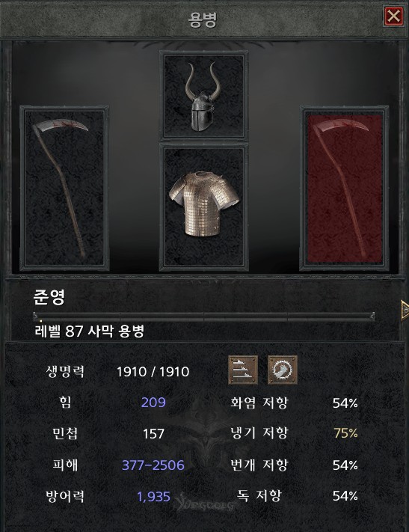Click the 방어력 defense value 1,935
Image resolution: width=409 pixels, height=532 pixels.
(x=153, y=497)
